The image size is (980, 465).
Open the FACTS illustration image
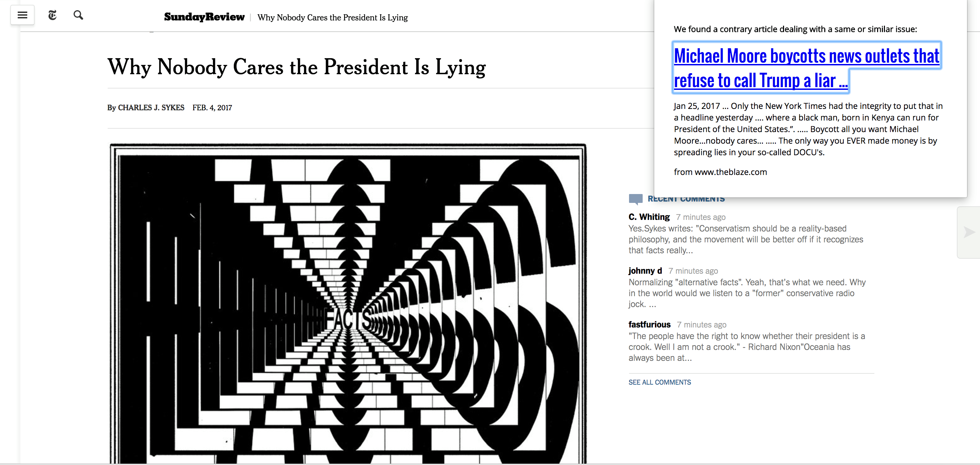[x=348, y=303]
